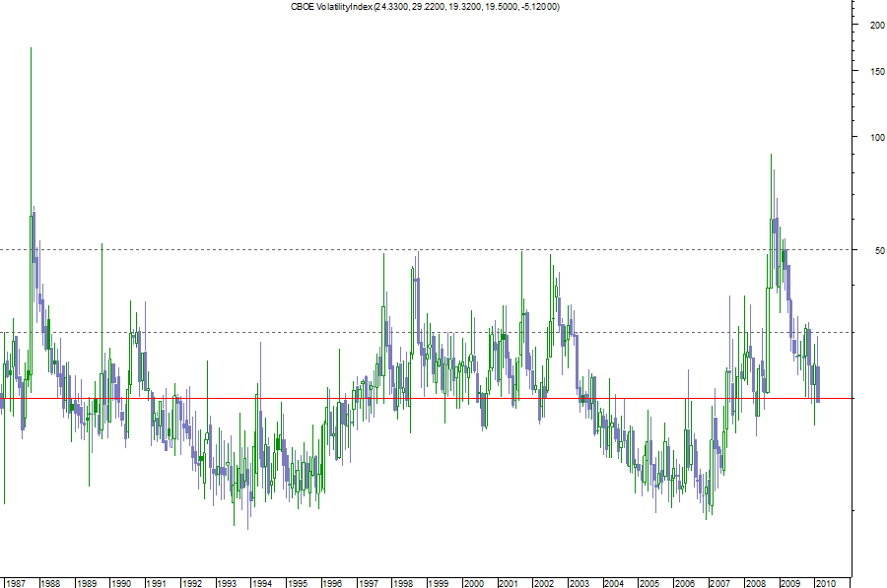Select the 1993 year label on time axis

pyautogui.click(x=227, y=583)
